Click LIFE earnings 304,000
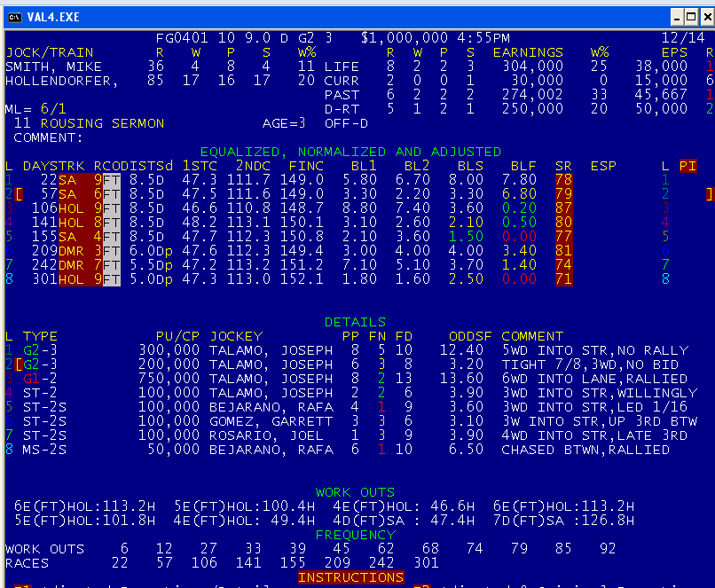This screenshot has width=715, height=588. (532, 67)
